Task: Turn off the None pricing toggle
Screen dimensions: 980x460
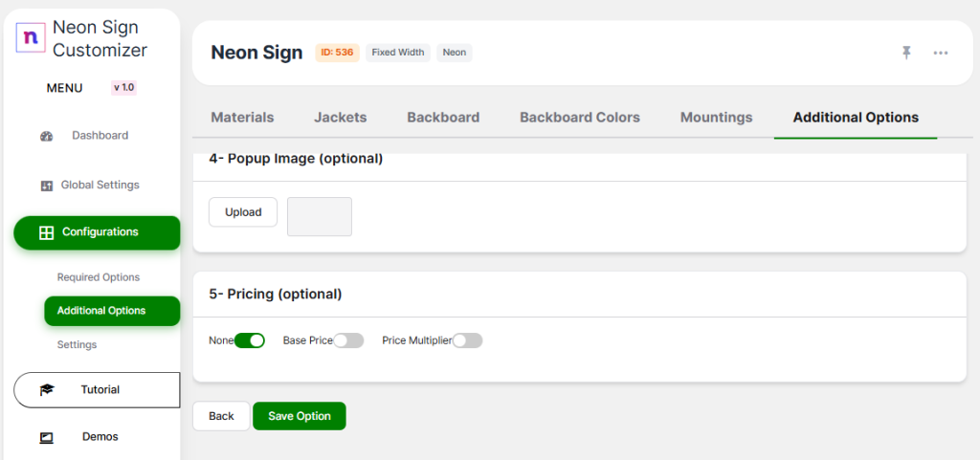Action: [249, 340]
